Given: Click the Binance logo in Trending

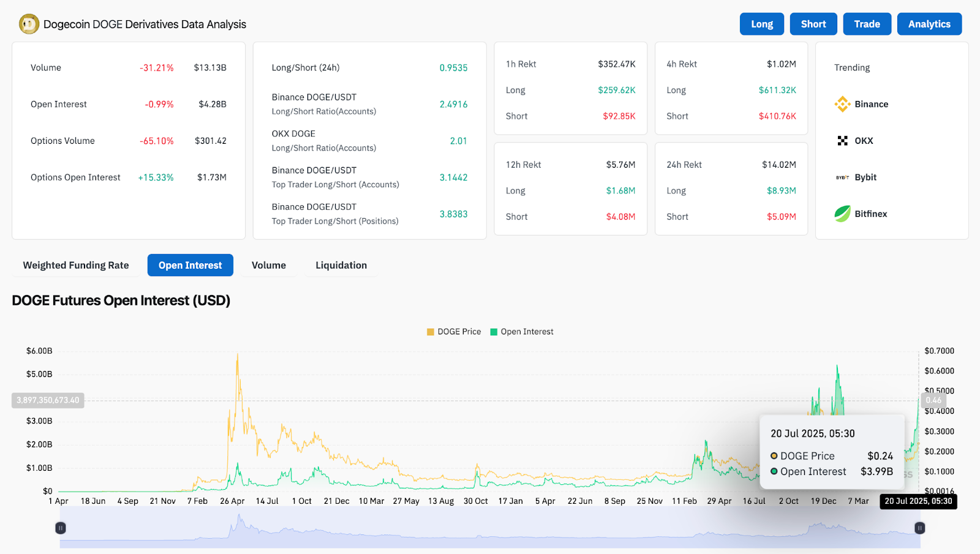Looking at the screenshot, I should [x=842, y=104].
